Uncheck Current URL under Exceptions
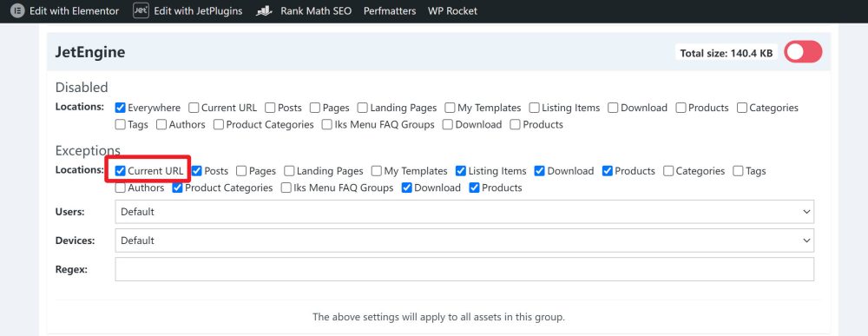The width and height of the screenshot is (868, 336). [x=120, y=171]
